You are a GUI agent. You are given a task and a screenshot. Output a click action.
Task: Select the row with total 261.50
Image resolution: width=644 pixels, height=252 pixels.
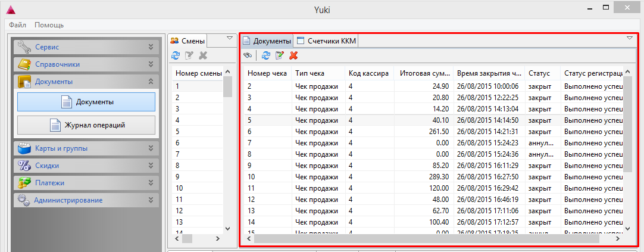tap(434, 132)
